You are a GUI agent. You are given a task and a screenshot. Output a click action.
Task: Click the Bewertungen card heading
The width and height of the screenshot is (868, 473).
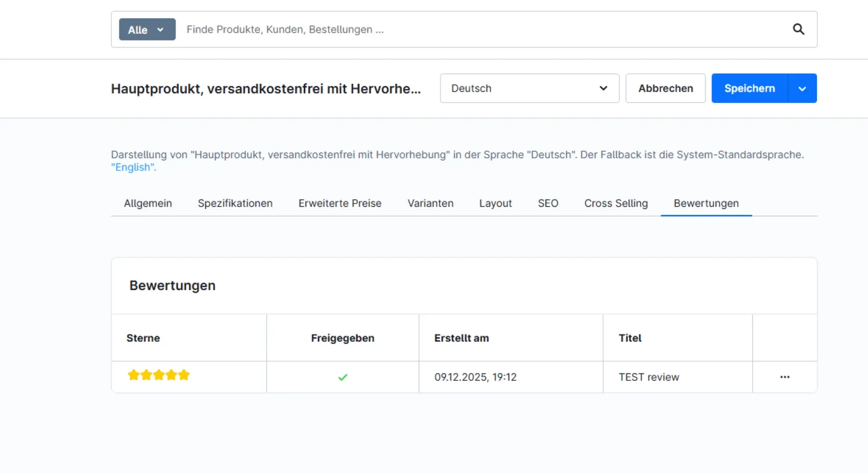pos(172,285)
